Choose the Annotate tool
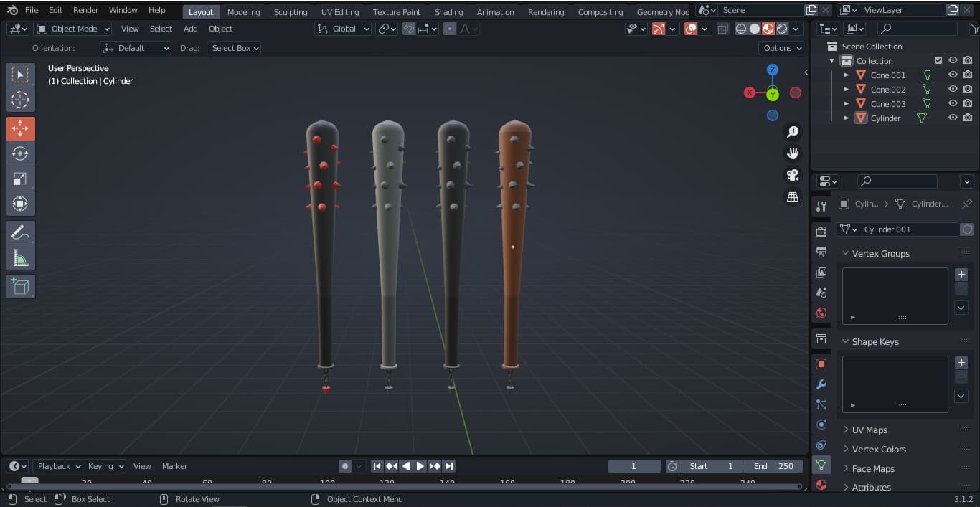The image size is (980, 507). tap(20, 232)
